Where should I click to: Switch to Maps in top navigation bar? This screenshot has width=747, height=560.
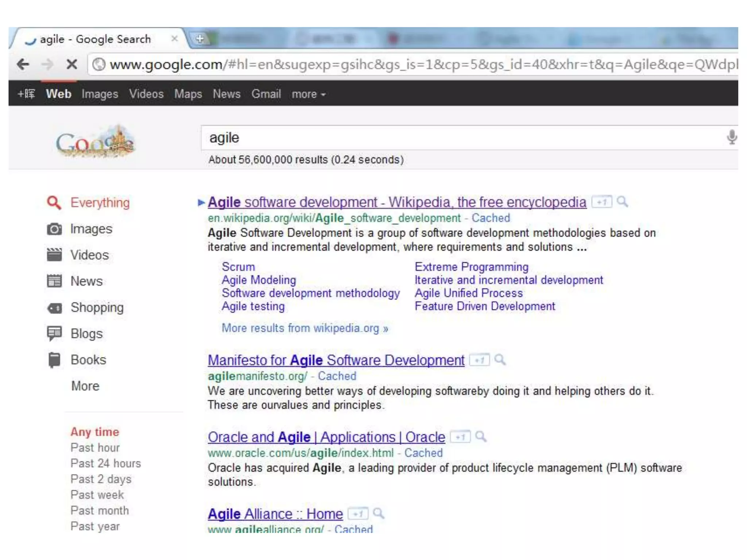[188, 94]
